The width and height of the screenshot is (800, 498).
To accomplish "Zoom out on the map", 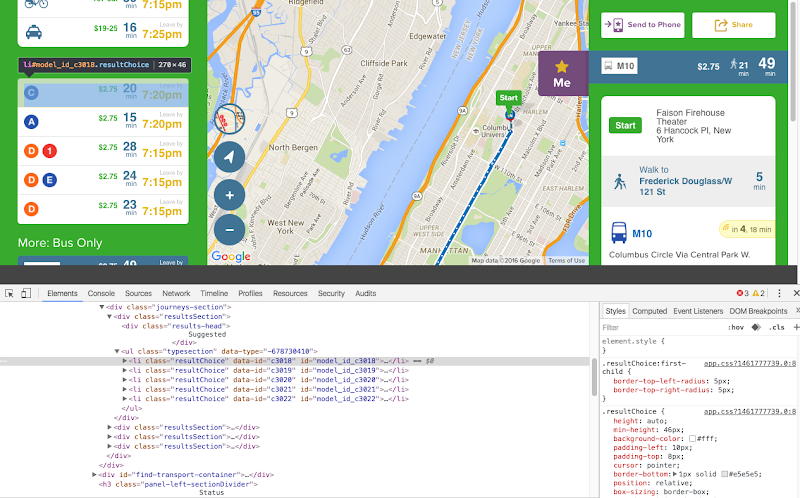I will coord(229,230).
